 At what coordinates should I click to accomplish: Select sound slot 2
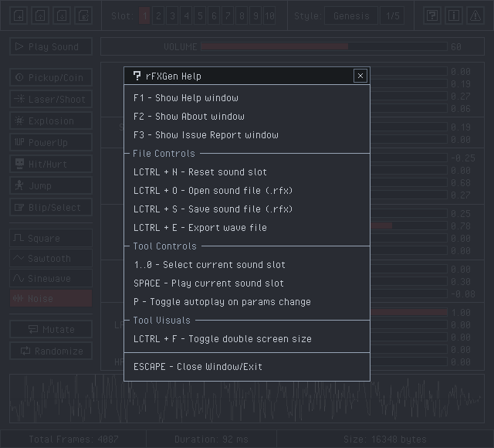click(x=158, y=15)
